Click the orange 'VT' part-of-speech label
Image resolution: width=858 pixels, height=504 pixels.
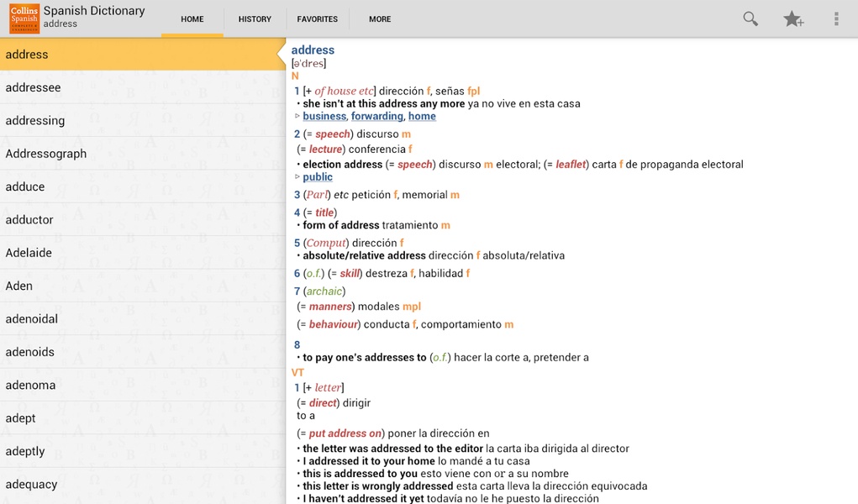point(297,373)
